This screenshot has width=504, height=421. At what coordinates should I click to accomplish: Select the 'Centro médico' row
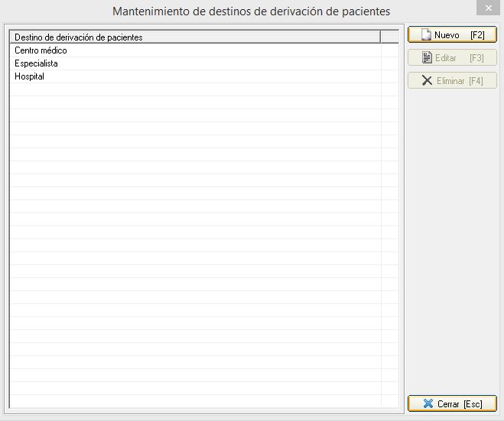41,50
